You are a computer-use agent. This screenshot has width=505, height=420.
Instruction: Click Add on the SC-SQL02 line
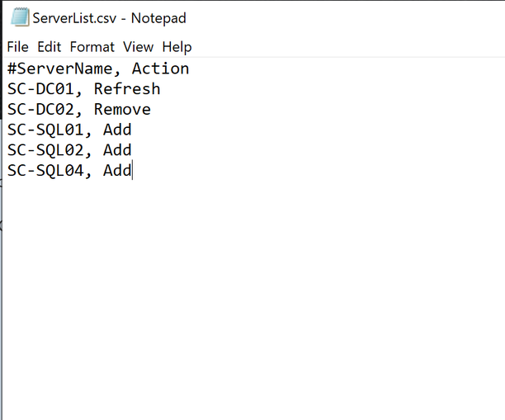point(117,150)
